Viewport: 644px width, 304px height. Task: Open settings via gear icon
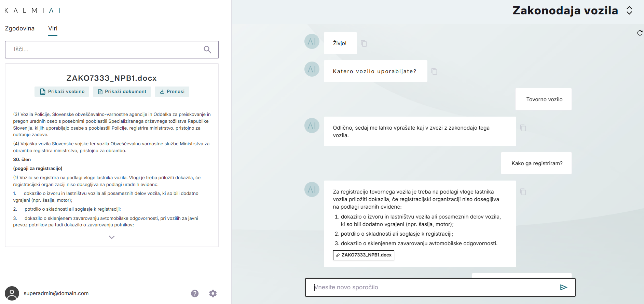[213, 293]
